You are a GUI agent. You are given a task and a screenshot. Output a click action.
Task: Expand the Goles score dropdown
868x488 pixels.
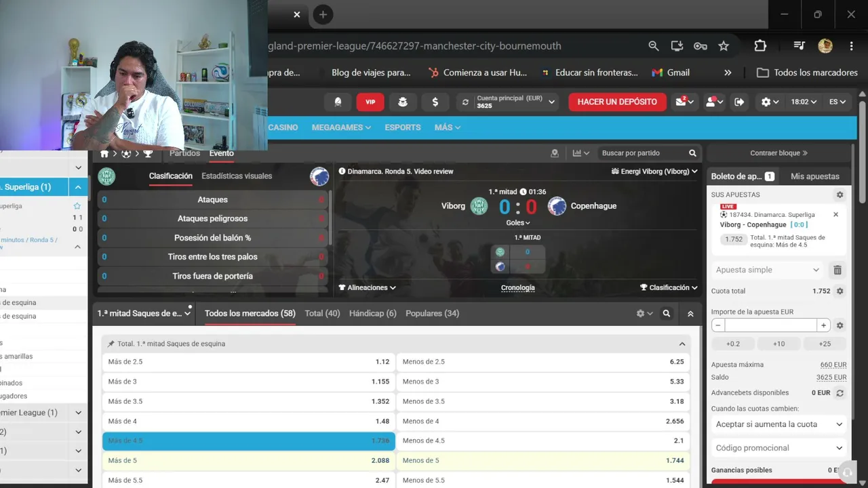[x=518, y=223]
